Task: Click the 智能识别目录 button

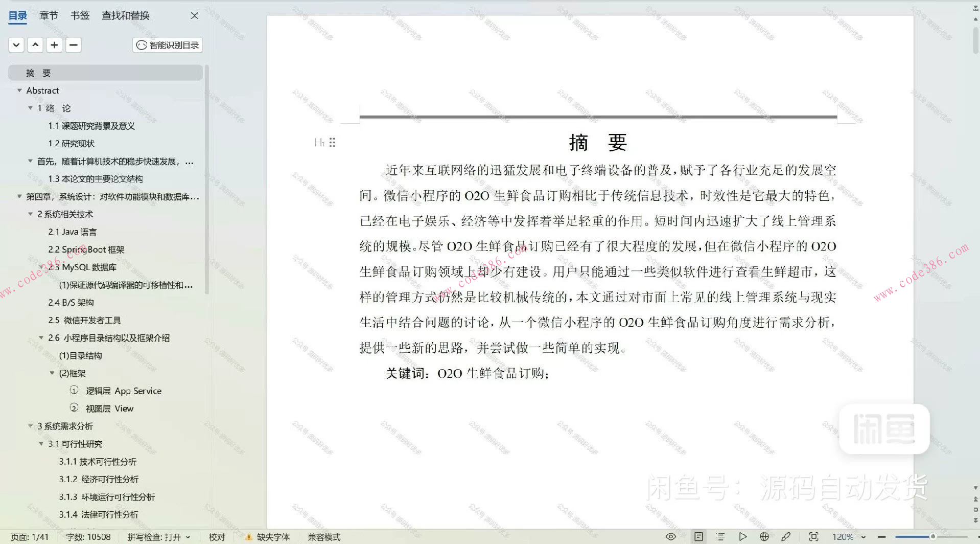Action: point(167,45)
